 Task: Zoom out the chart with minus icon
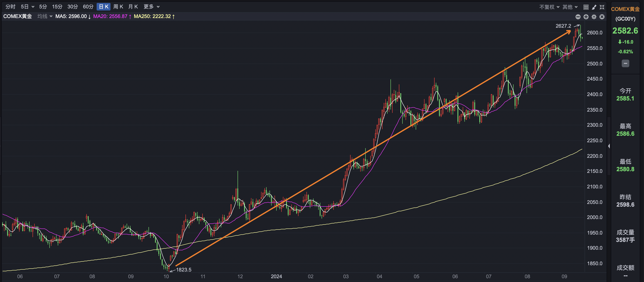point(578,17)
